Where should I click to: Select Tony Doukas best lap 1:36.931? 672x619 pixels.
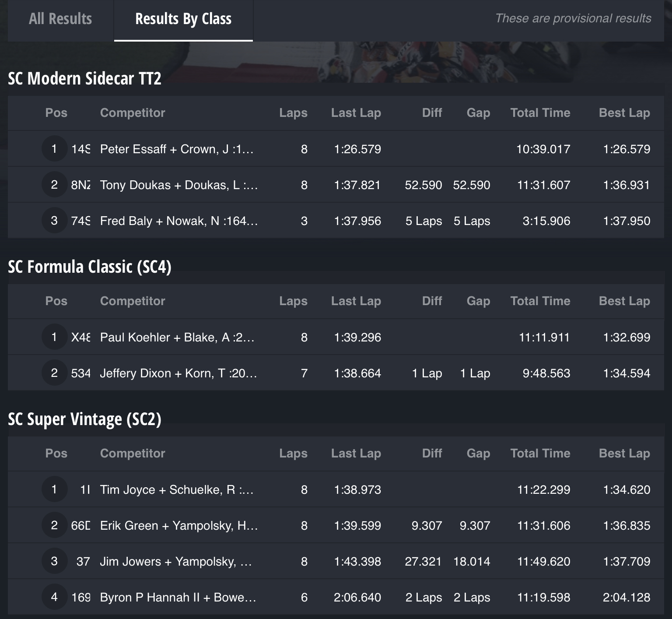click(626, 185)
